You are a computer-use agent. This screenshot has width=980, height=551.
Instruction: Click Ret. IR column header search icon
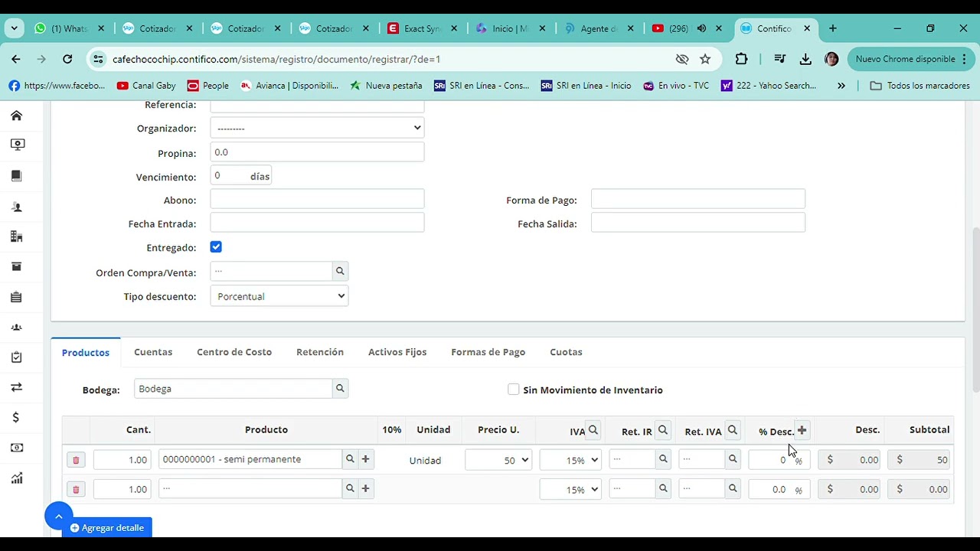pyautogui.click(x=663, y=430)
